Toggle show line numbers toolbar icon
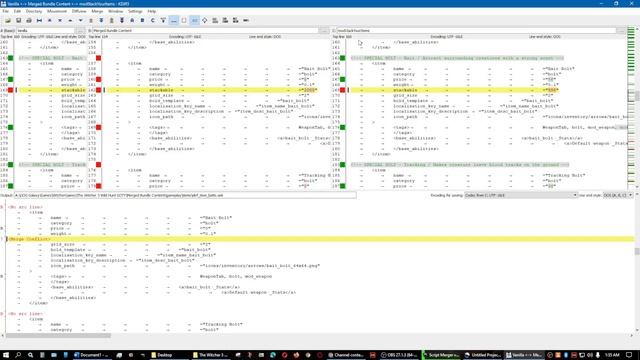This screenshot has width=640, height=360. point(194,20)
